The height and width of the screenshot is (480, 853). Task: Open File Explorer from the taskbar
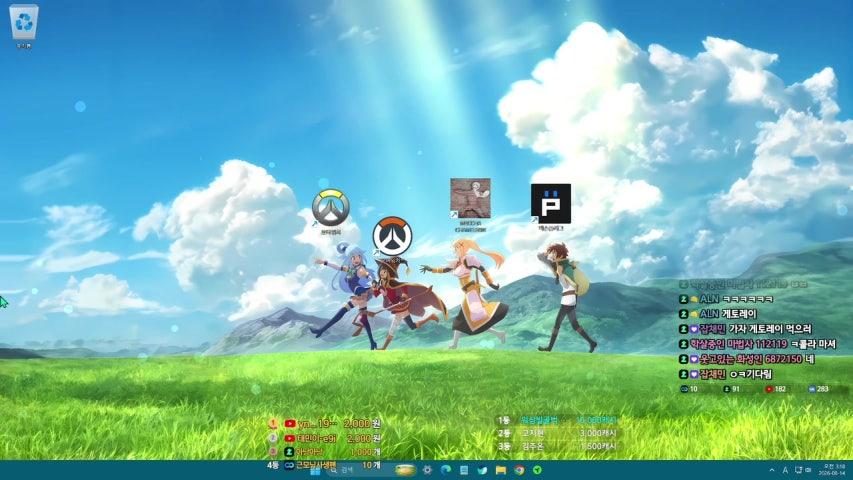pos(501,470)
